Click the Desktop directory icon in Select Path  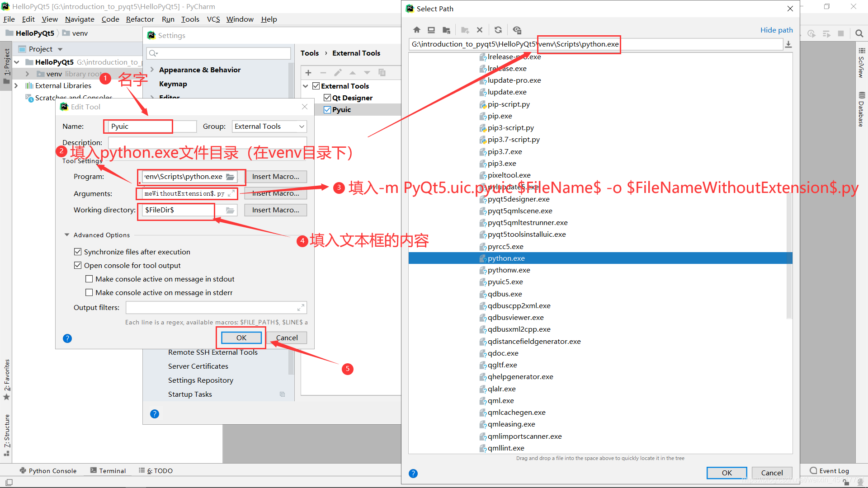point(431,30)
